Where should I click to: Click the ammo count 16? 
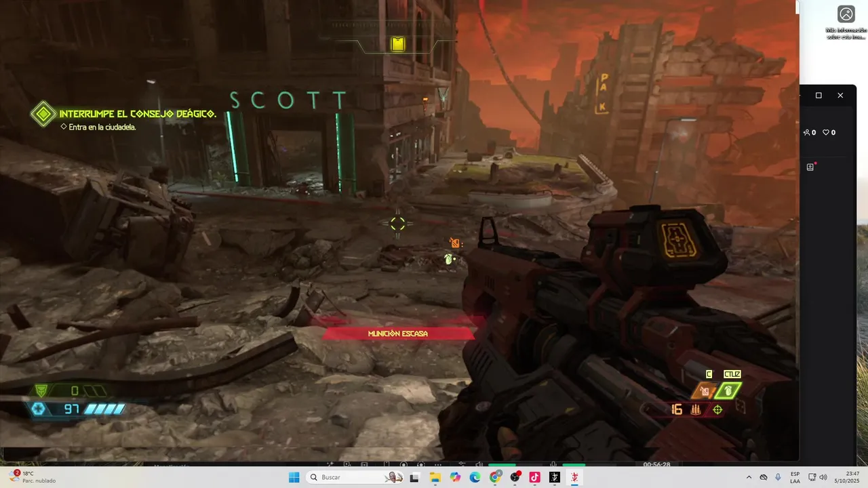point(676,409)
